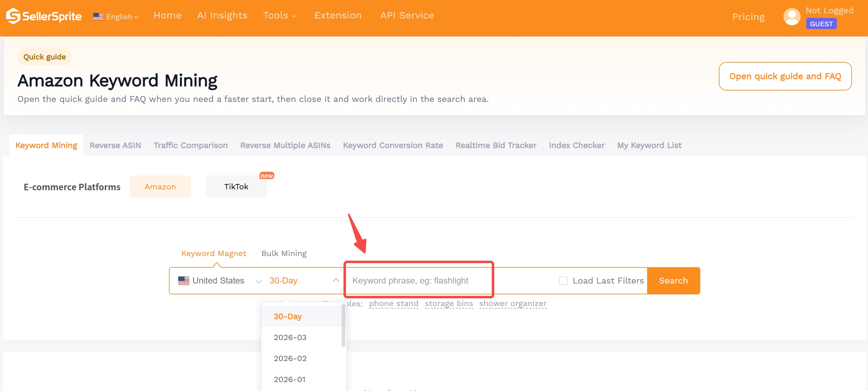Click the phone stand example link
Screen dimensions: 868x391
(393, 303)
